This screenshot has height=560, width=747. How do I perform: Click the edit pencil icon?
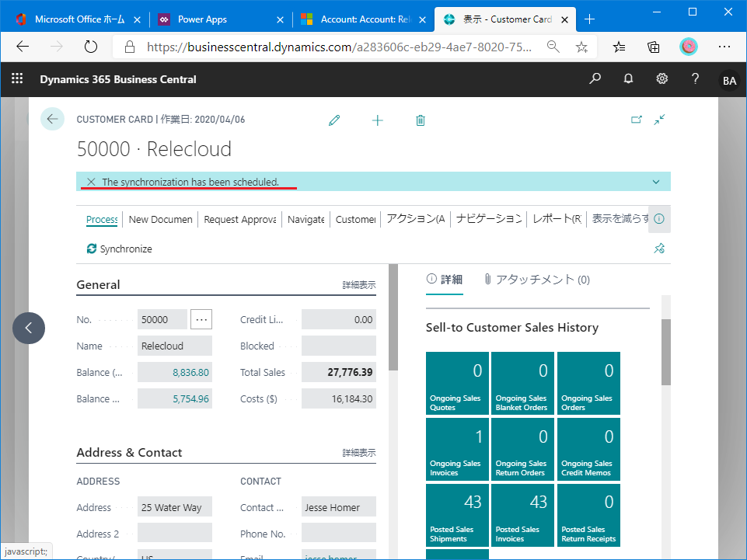click(334, 120)
